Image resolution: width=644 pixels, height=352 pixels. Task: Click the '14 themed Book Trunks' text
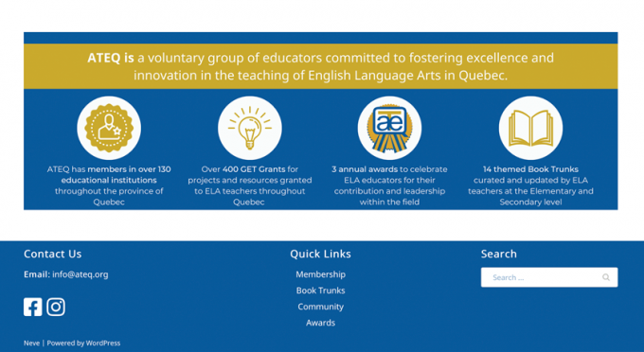coord(530,169)
